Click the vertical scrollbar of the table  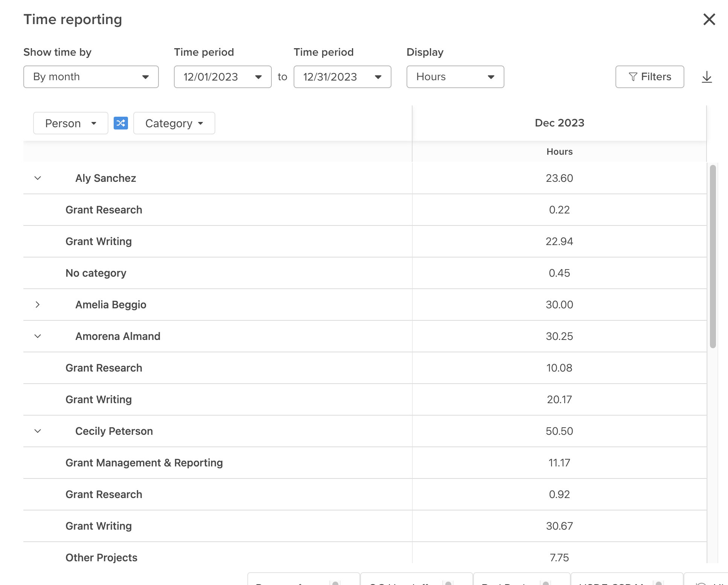point(713,256)
